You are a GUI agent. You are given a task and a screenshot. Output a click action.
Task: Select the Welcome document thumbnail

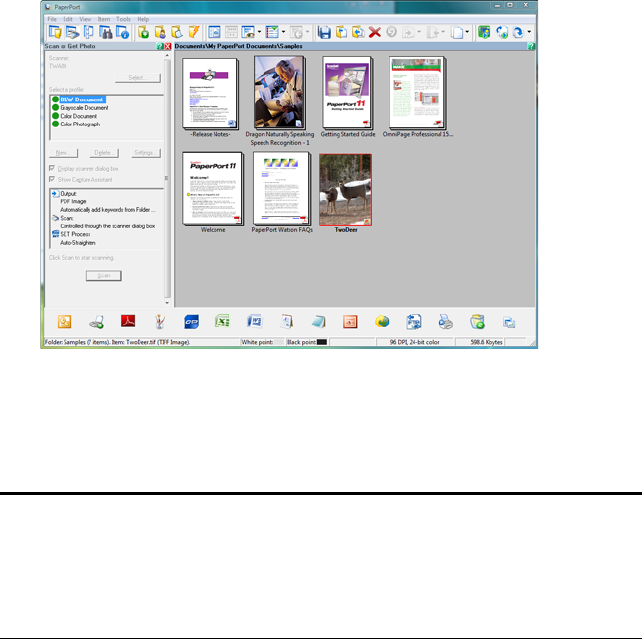point(213,188)
